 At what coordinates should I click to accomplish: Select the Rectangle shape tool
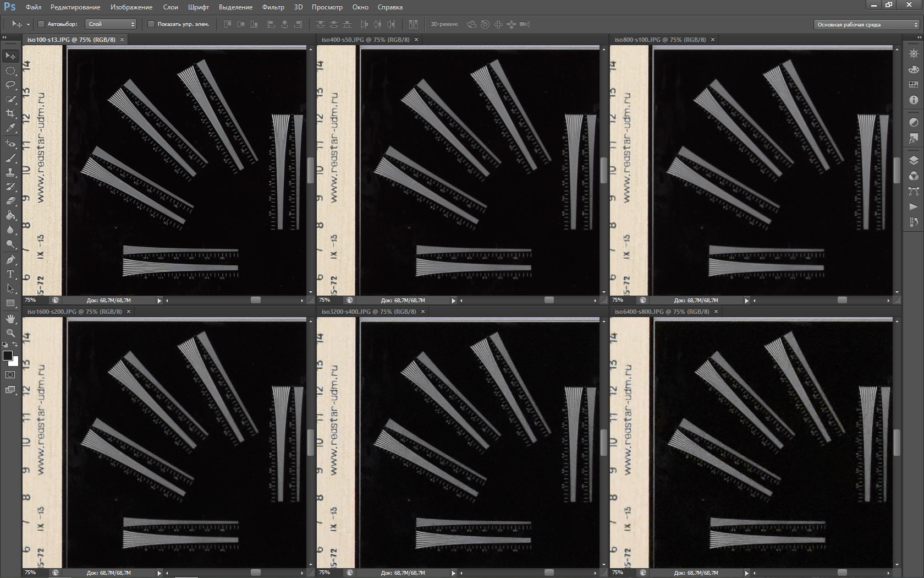10,303
